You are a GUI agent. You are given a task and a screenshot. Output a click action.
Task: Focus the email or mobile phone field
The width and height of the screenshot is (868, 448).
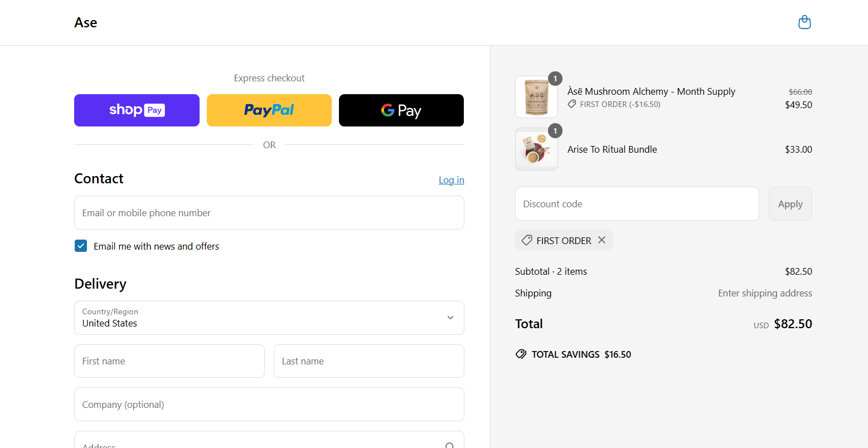[x=269, y=212]
